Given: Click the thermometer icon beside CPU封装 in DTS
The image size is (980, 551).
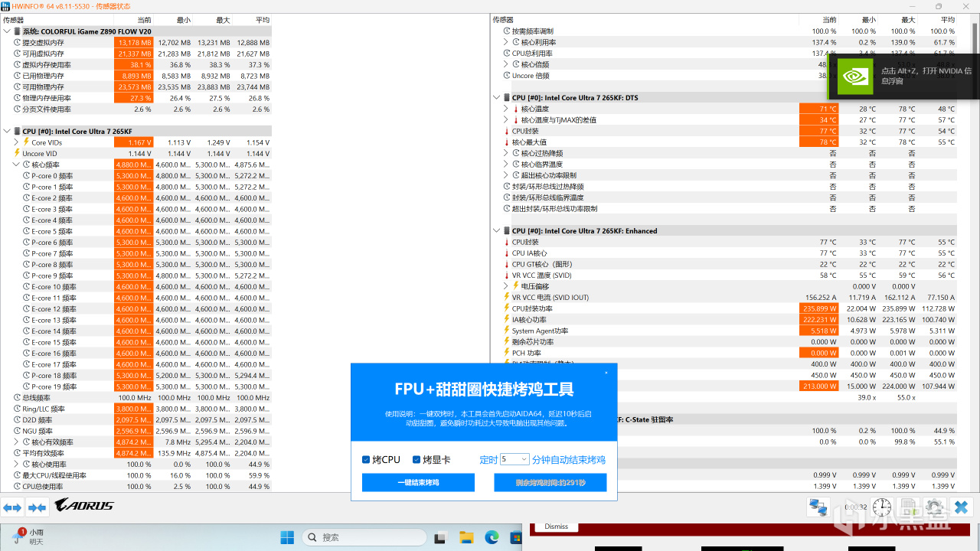Looking at the screenshot, I should click(x=507, y=131).
